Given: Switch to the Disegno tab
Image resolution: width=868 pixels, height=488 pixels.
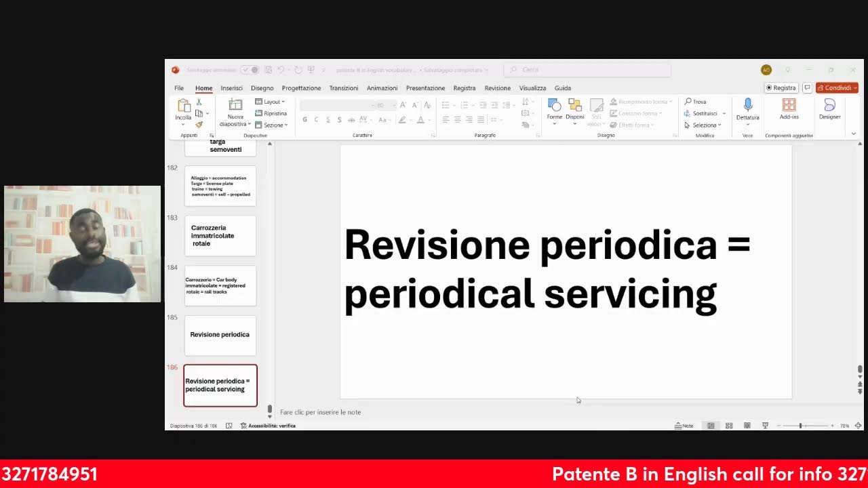Looking at the screenshot, I should click(262, 88).
